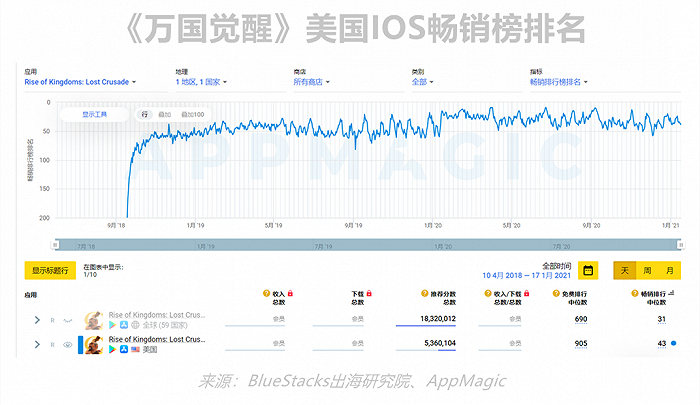The image size is (700, 405).
Task: Open the 1 地区, 1 国家 geography dropdown
Action: [201, 82]
